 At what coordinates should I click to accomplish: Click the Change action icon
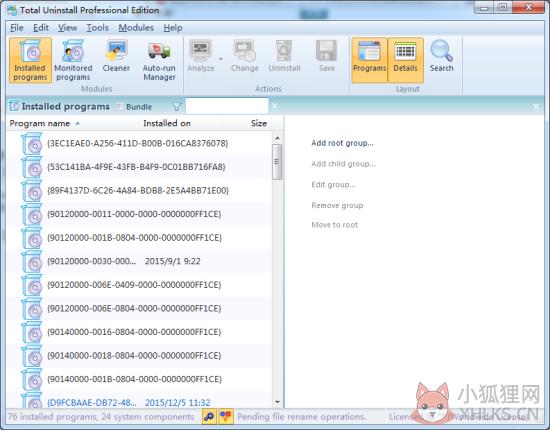point(245,51)
